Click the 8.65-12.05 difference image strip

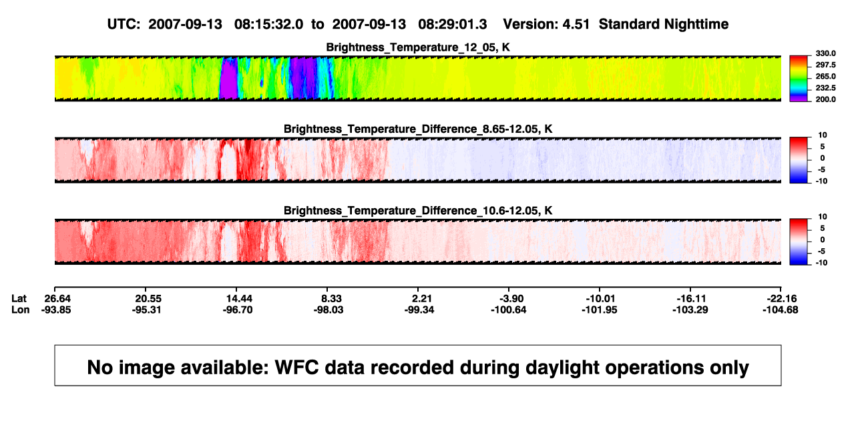[417, 160]
